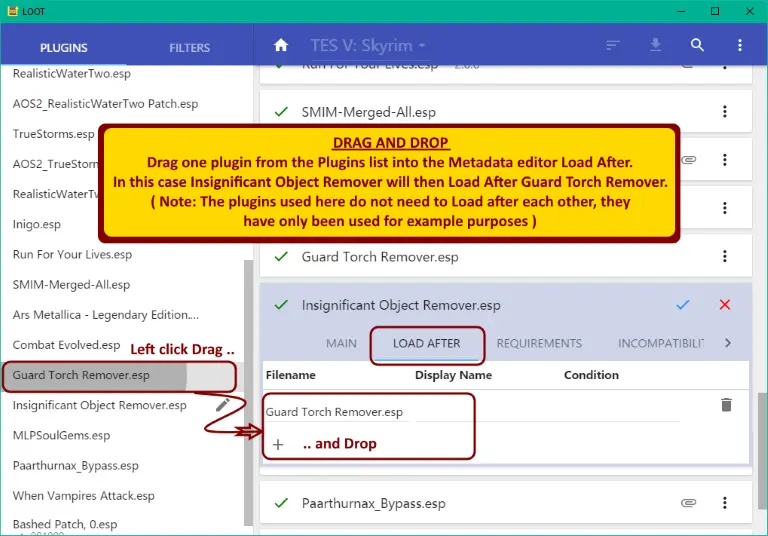This screenshot has width=768, height=536.
Task: Open Guard Torch Remover.esp card three-dot menu
Action: coord(725,256)
